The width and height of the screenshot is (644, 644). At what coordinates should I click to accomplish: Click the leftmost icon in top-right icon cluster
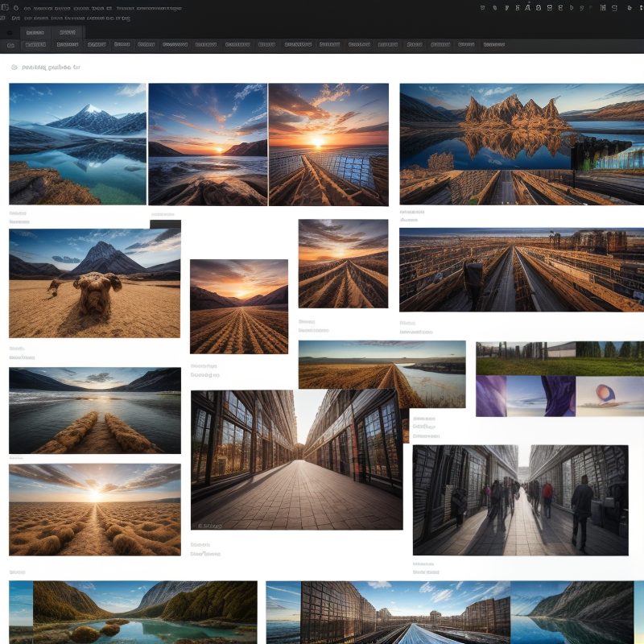482,8
